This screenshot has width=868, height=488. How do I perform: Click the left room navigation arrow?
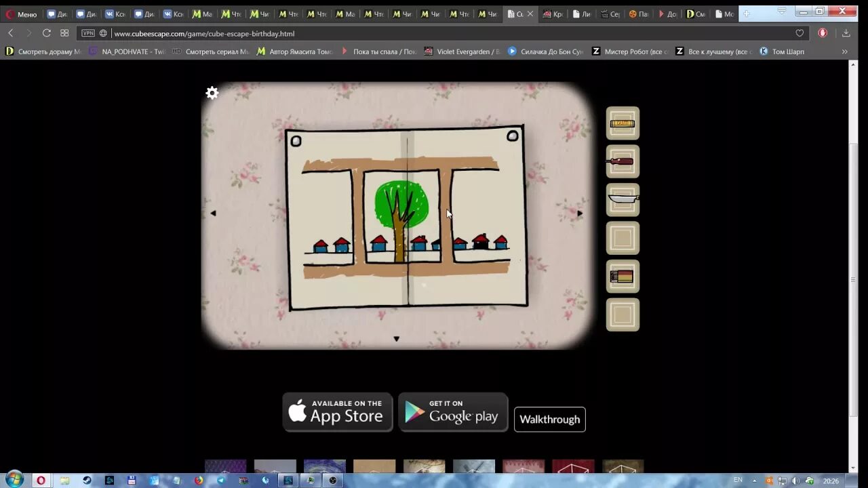point(213,213)
